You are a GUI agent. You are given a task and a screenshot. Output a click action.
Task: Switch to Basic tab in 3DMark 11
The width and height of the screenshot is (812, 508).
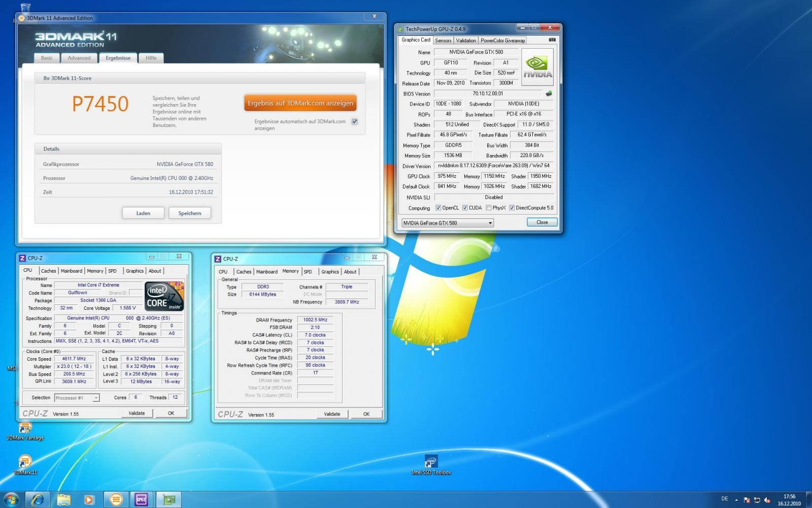pyautogui.click(x=47, y=58)
